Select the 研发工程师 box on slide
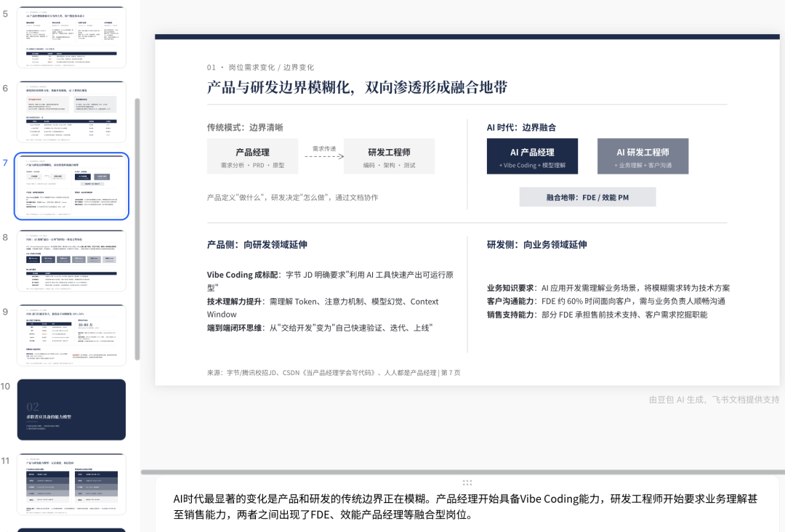This screenshot has width=785, height=532. [389, 156]
